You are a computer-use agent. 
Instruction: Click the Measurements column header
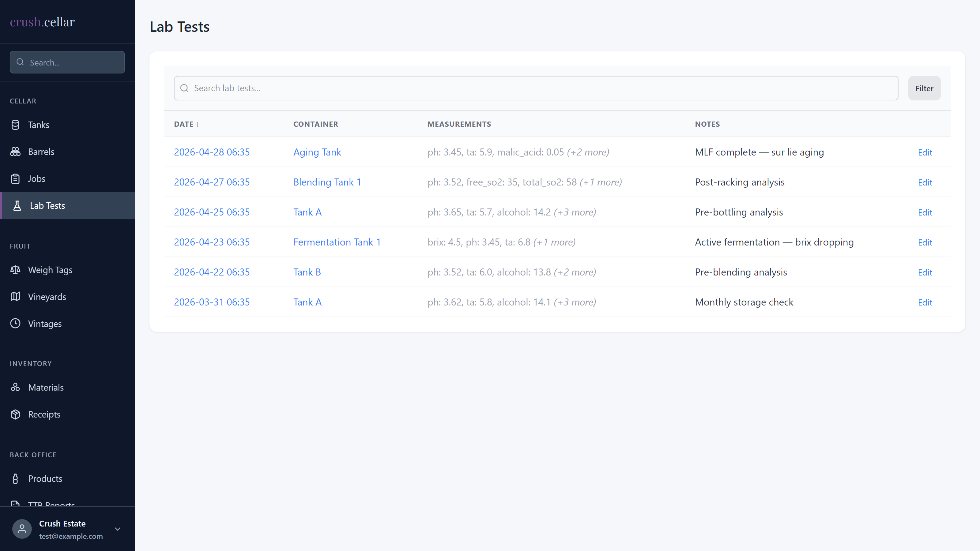click(x=459, y=124)
